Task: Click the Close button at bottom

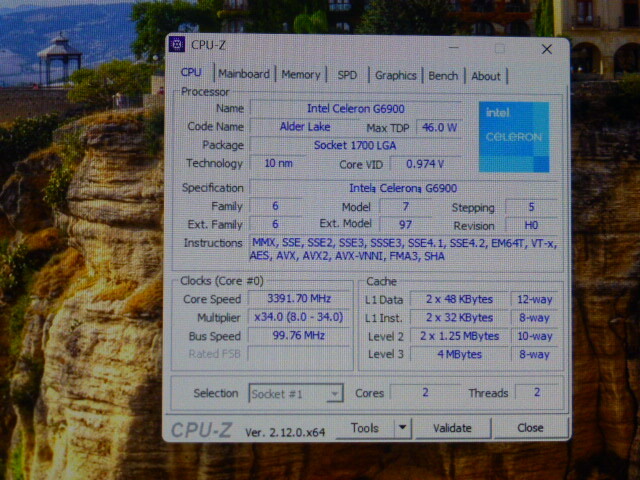Action: pos(530,428)
